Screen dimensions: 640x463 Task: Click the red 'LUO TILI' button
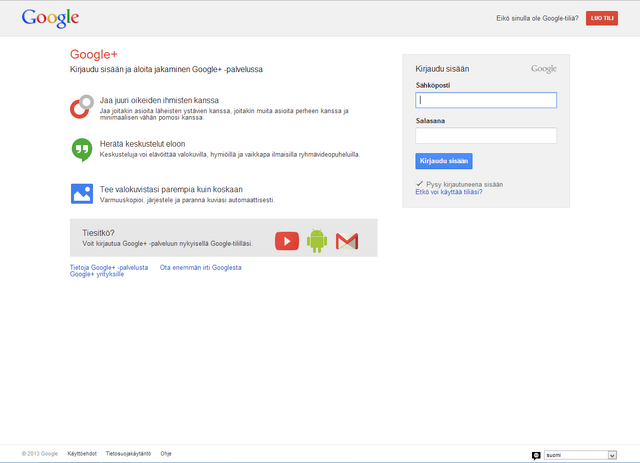602,18
